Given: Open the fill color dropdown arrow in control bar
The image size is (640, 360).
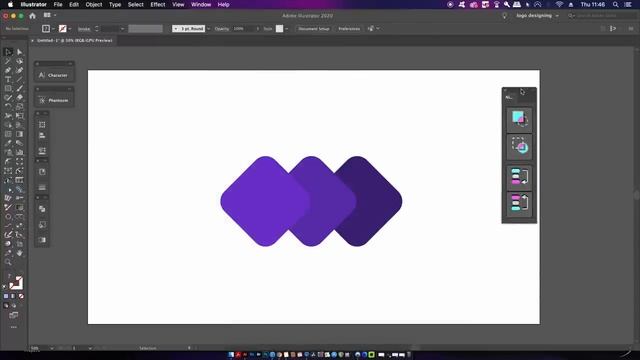Looking at the screenshot, I should [53, 29].
